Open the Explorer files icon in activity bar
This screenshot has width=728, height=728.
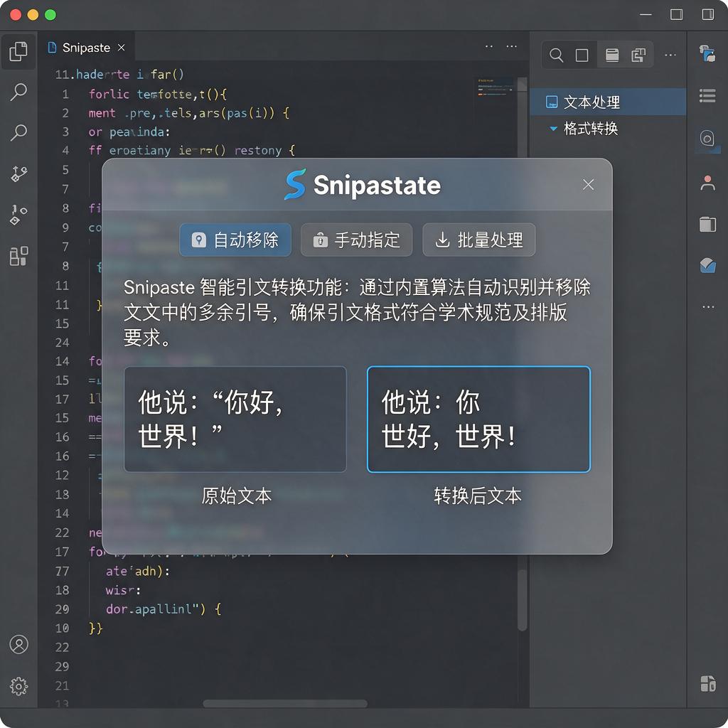pyautogui.click(x=18, y=51)
